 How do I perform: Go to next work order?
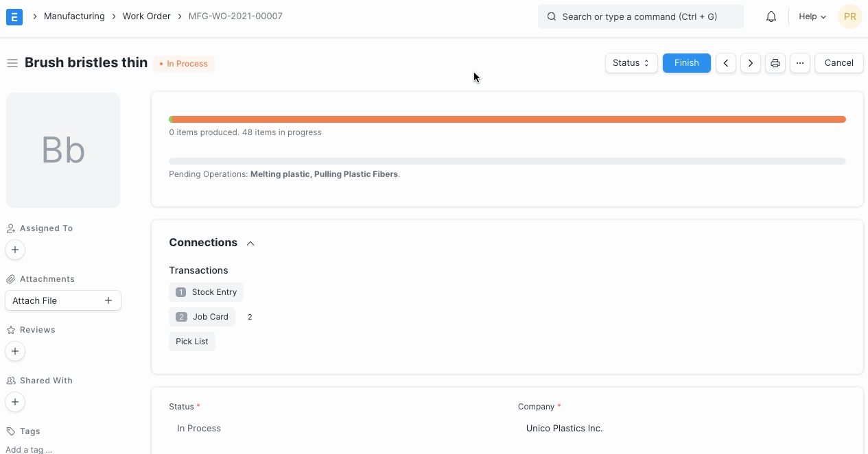click(751, 63)
